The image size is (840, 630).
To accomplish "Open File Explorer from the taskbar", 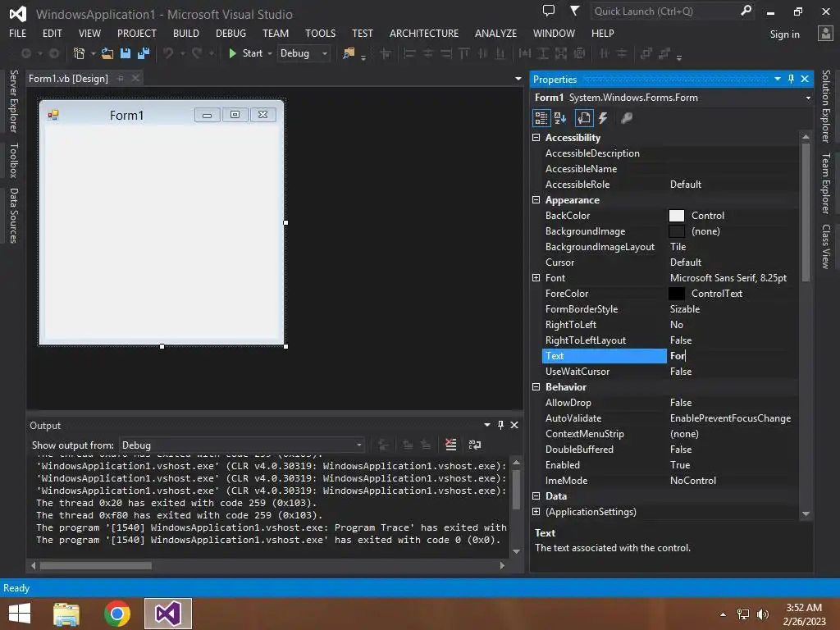I will [66, 614].
